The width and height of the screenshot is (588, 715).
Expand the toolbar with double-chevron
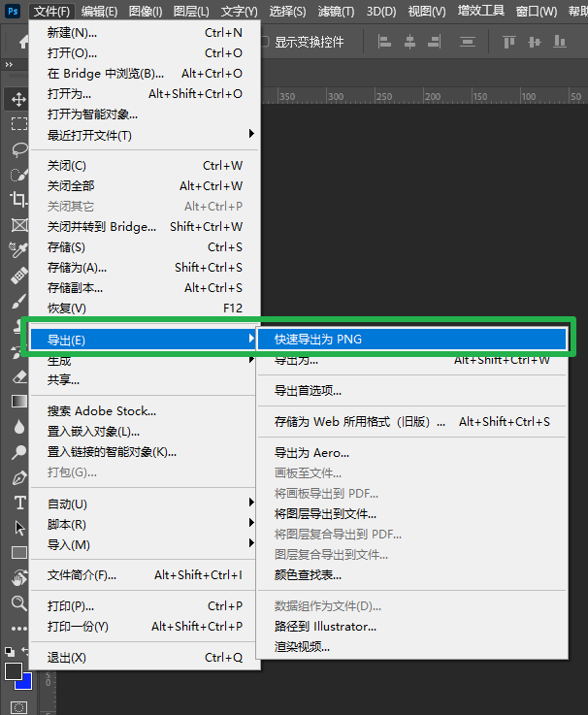pos(9,64)
